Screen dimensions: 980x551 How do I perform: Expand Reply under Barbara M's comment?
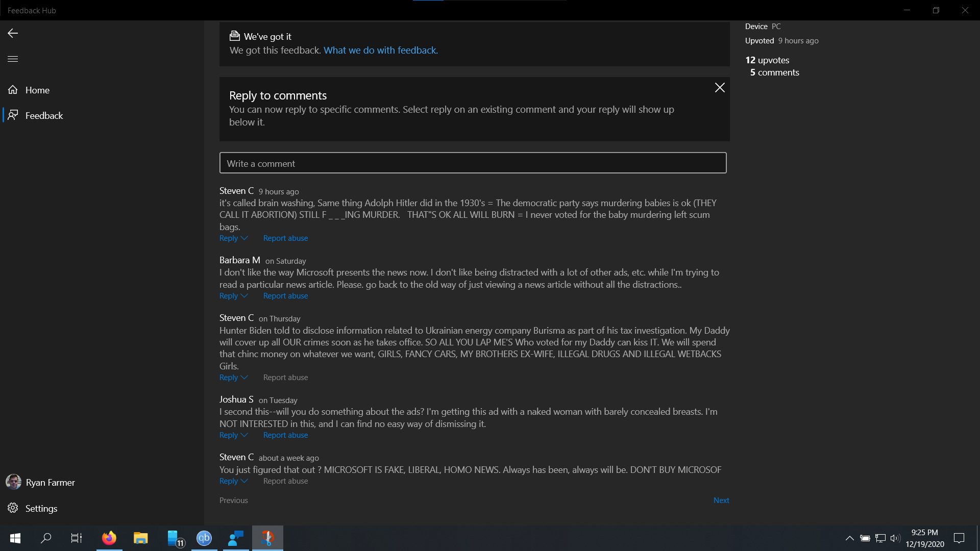234,296
